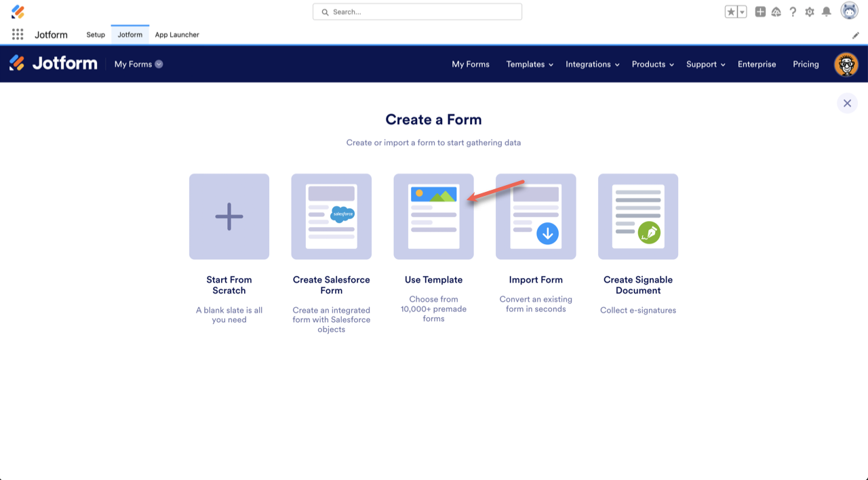Image resolution: width=868 pixels, height=480 pixels.
Task: Expand the My Forms dropdown beside logo
Action: coord(138,64)
